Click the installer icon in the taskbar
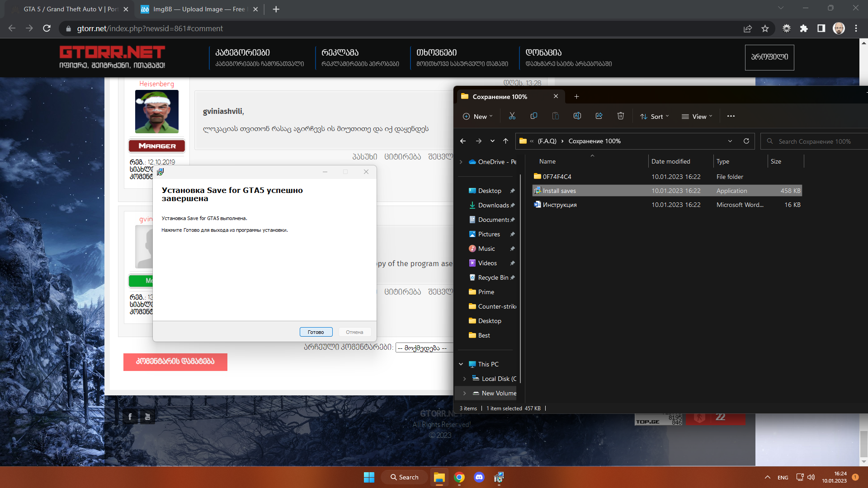 point(499,477)
